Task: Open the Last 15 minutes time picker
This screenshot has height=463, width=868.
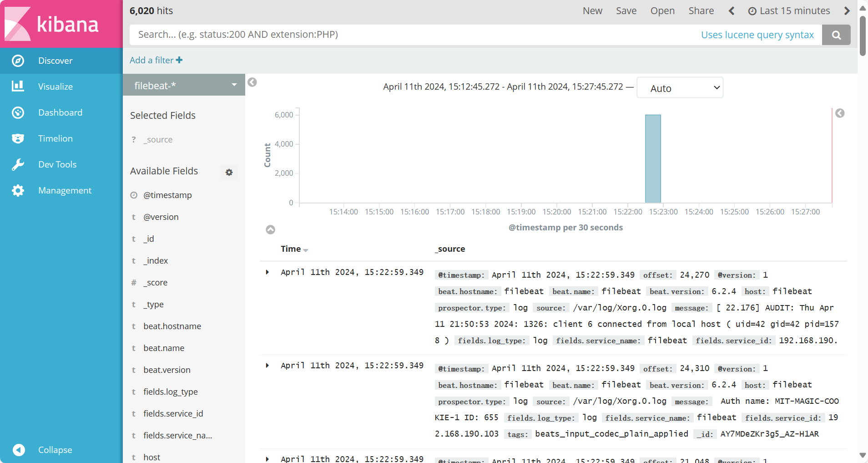Action: pos(789,11)
